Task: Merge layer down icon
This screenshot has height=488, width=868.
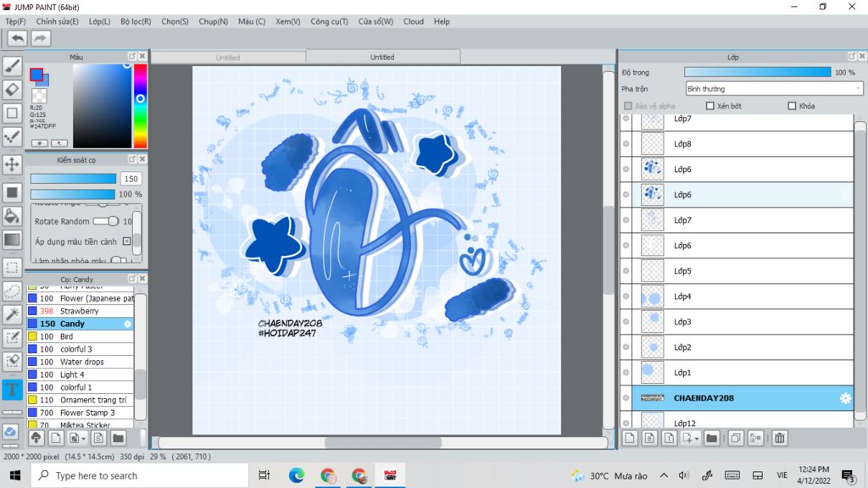Action: click(x=755, y=438)
